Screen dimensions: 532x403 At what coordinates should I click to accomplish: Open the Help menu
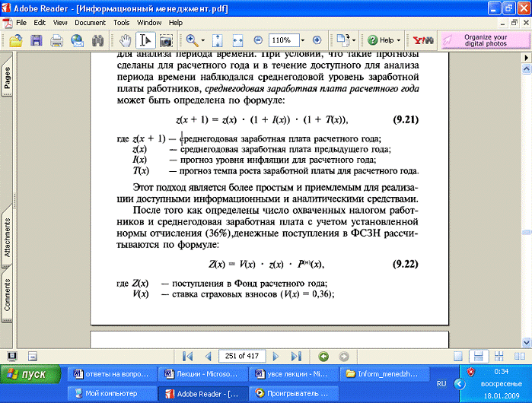click(x=175, y=23)
